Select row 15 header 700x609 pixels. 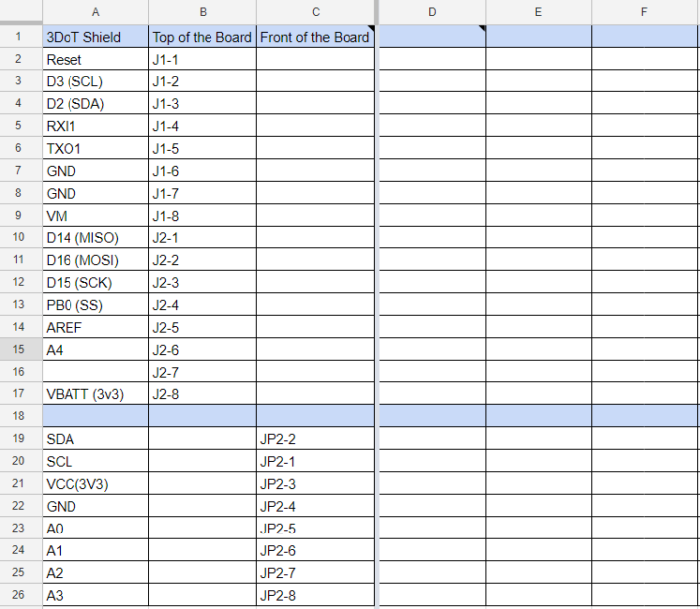20,350
